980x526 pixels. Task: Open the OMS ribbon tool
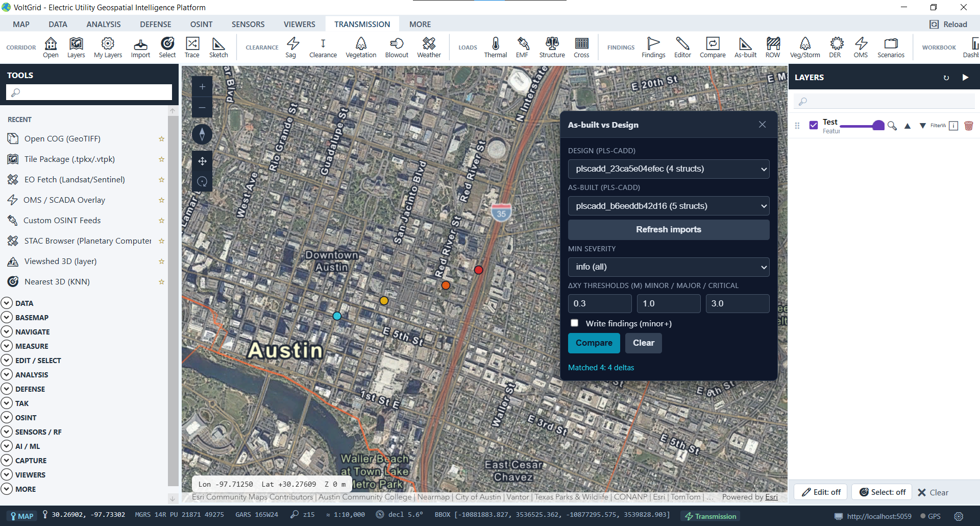[861, 47]
